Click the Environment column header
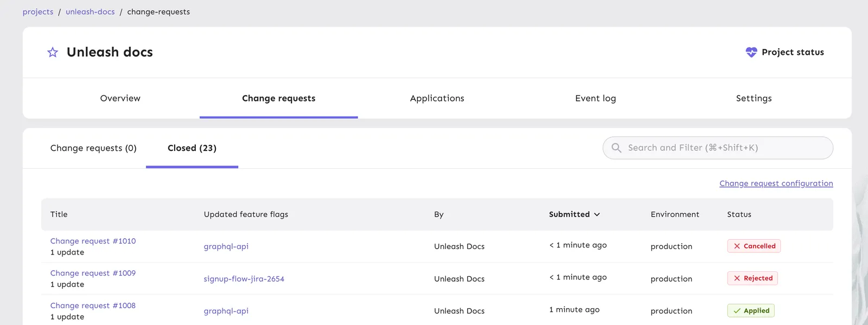This screenshot has width=868, height=325. click(675, 214)
